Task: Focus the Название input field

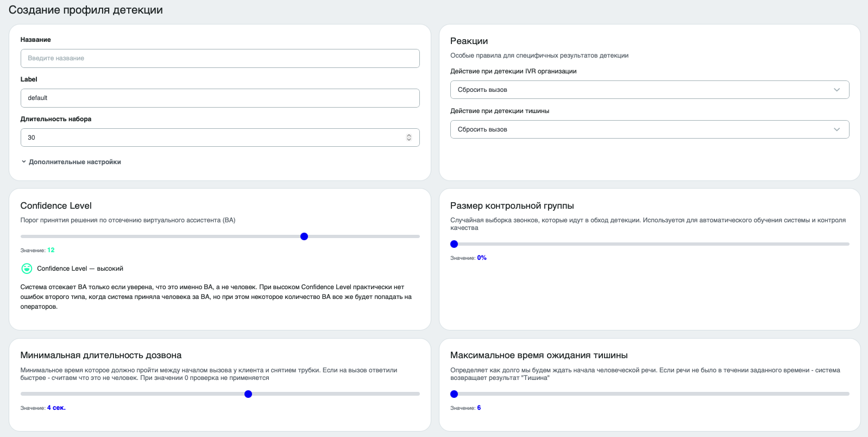Action: 220,58
